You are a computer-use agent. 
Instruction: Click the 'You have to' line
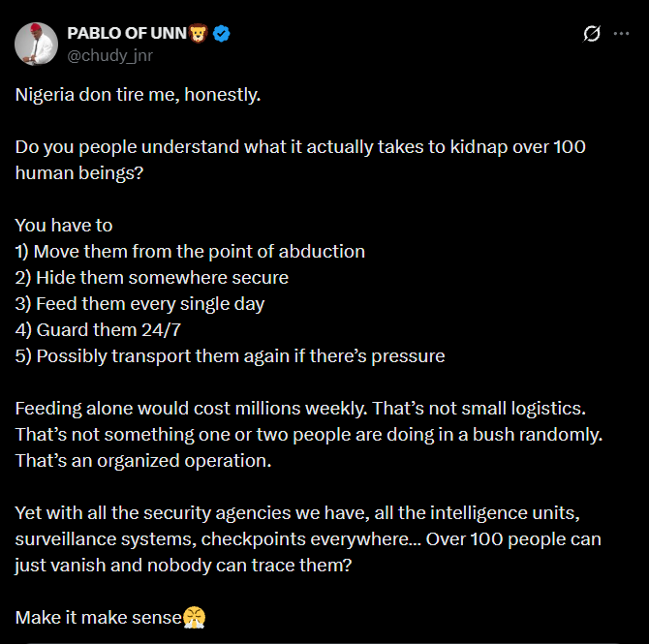pos(64,225)
